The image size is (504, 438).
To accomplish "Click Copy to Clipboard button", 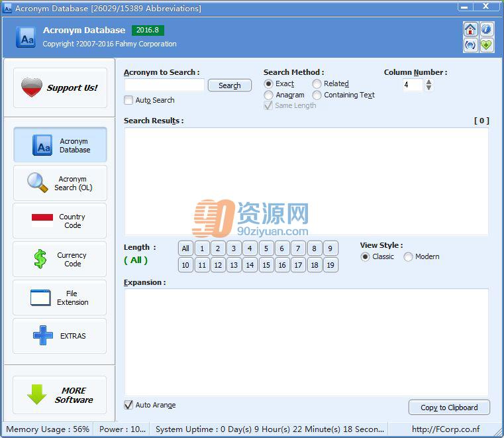I will 449,408.
